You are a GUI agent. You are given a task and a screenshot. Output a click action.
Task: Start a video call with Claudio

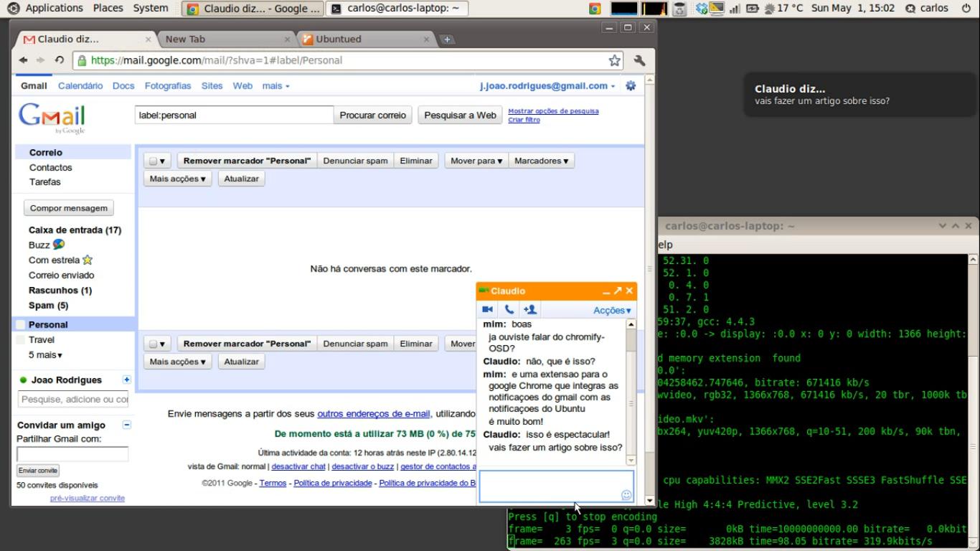click(487, 309)
